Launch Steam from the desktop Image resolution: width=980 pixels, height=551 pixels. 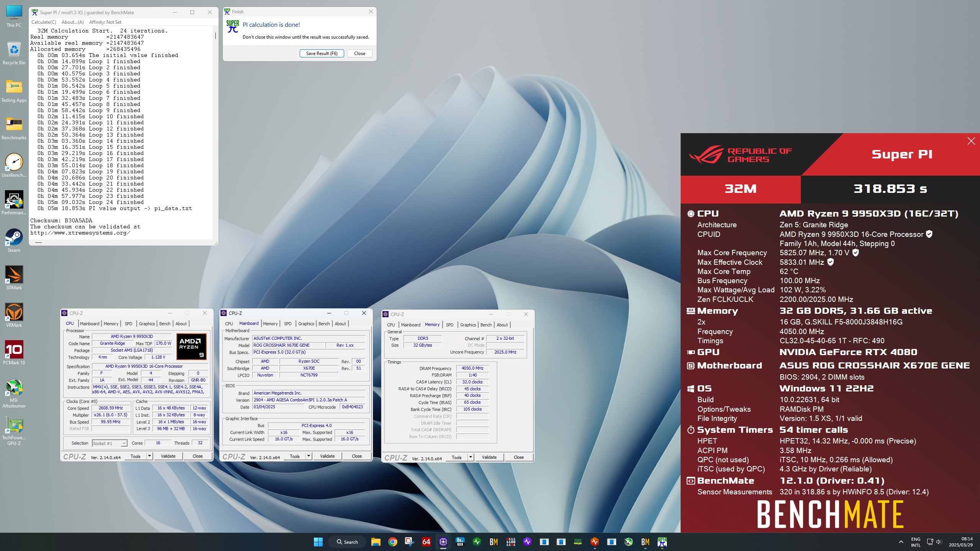14,240
